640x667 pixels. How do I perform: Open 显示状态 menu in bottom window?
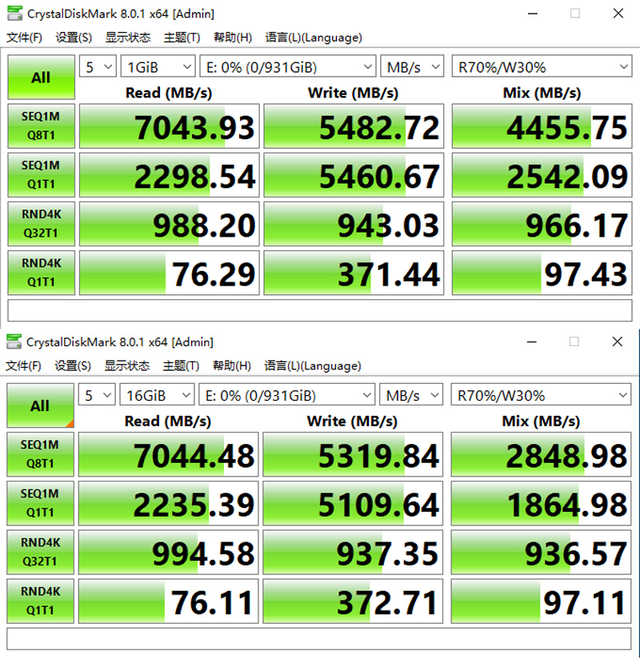[127, 366]
